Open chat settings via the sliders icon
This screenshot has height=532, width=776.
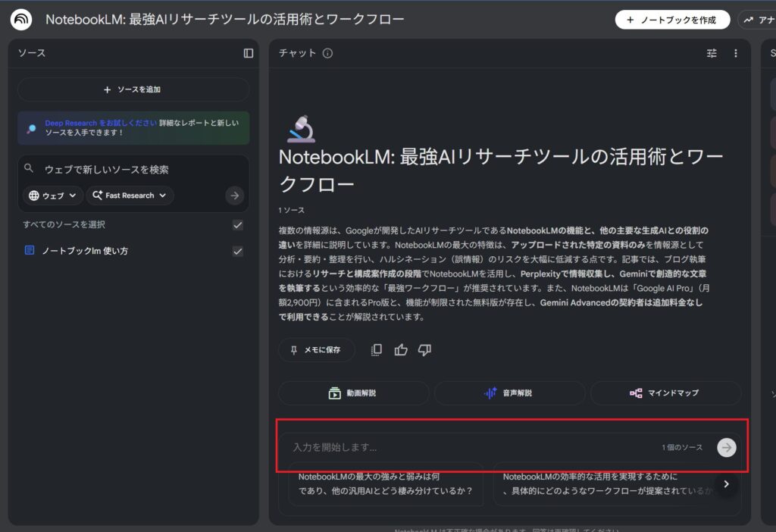click(712, 53)
